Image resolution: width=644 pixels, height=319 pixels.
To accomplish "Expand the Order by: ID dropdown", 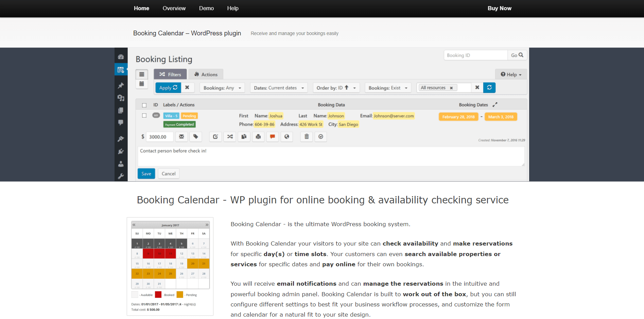I will click(x=336, y=88).
